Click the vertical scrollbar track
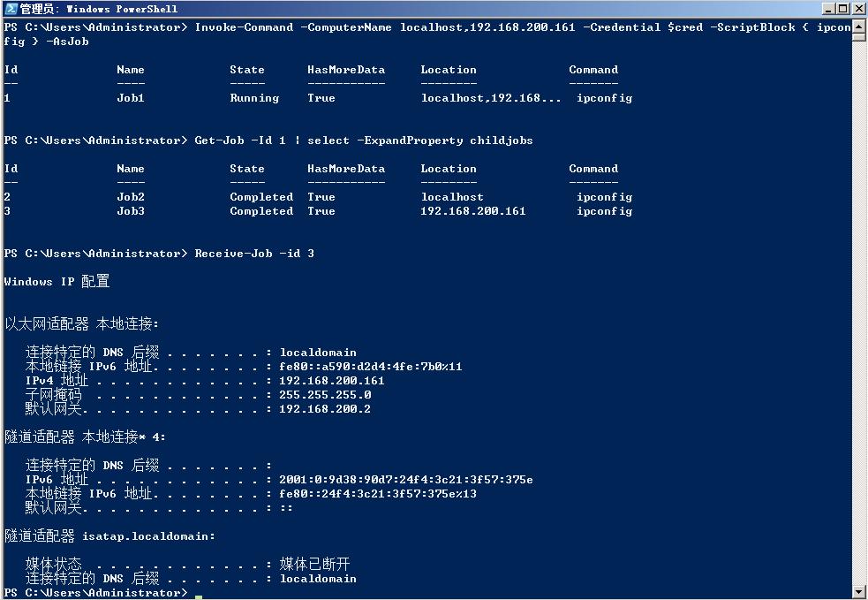Screen dimensions: 868x600 pos(859,309)
